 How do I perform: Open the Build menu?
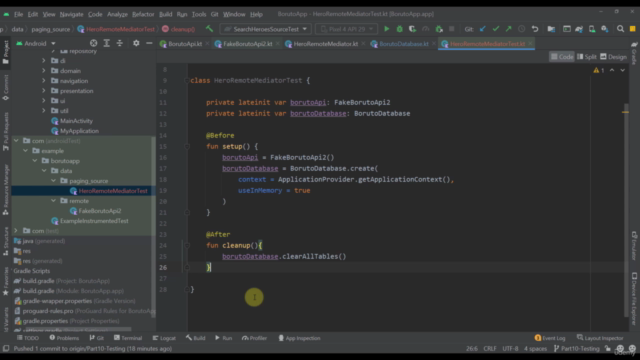[165, 14]
